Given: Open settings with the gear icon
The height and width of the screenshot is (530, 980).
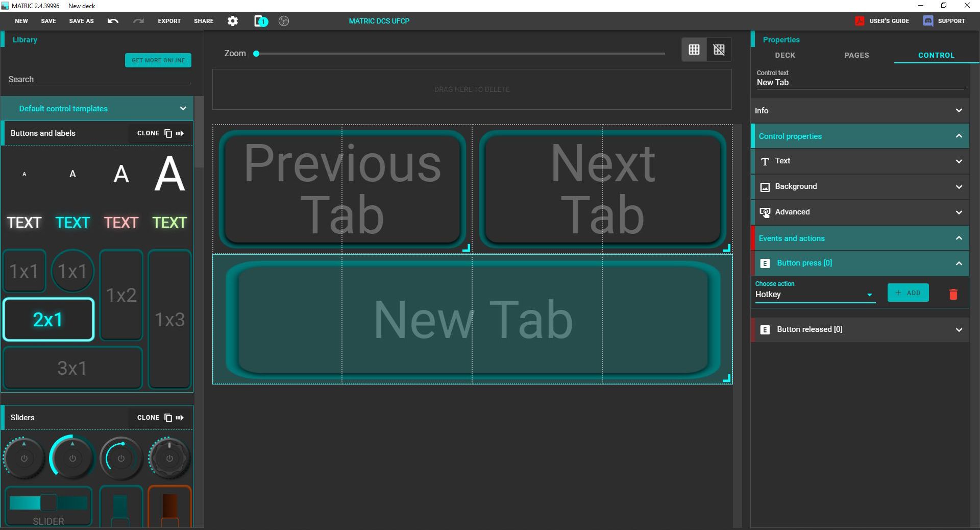Looking at the screenshot, I should 233,21.
